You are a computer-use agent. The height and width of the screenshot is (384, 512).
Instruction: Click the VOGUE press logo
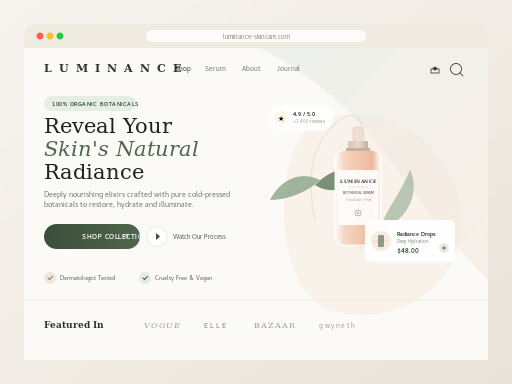coord(162,325)
